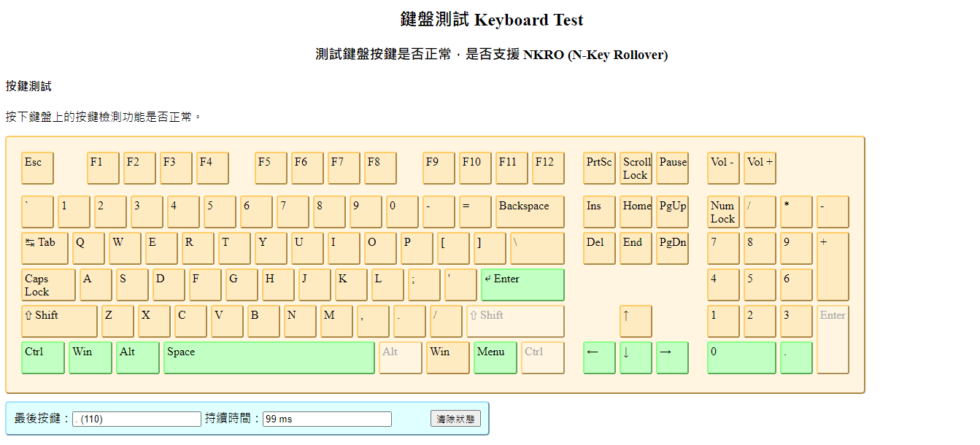The height and width of the screenshot is (445, 980).
Task: Click the Space bar key
Action: (269, 357)
